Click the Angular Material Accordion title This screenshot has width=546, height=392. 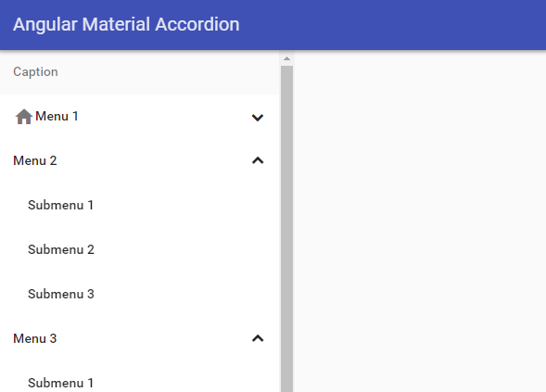(126, 25)
